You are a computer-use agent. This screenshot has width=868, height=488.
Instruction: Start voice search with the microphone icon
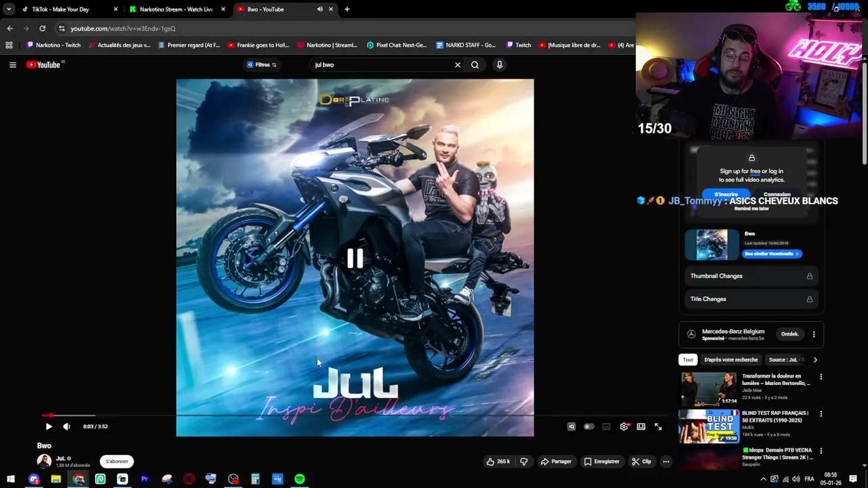[x=500, y=65]
